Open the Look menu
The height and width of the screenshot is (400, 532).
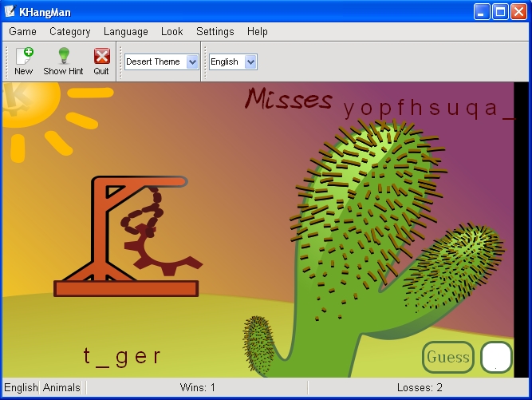point(171,32)
